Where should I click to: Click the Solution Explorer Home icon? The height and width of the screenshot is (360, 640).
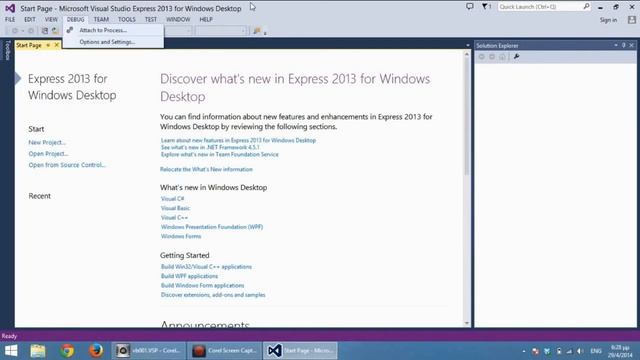[x=502, y=57]
